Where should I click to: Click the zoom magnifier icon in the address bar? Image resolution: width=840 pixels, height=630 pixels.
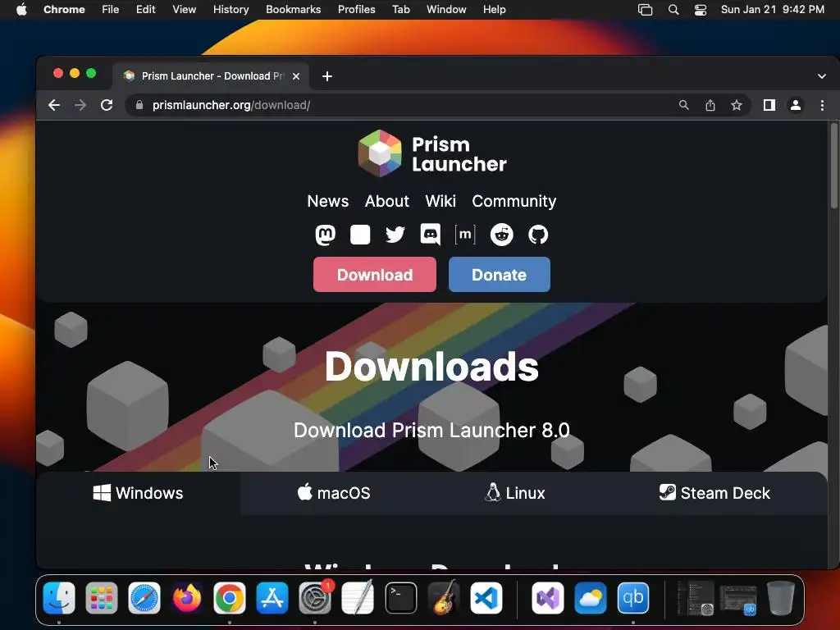coord(683,105)
